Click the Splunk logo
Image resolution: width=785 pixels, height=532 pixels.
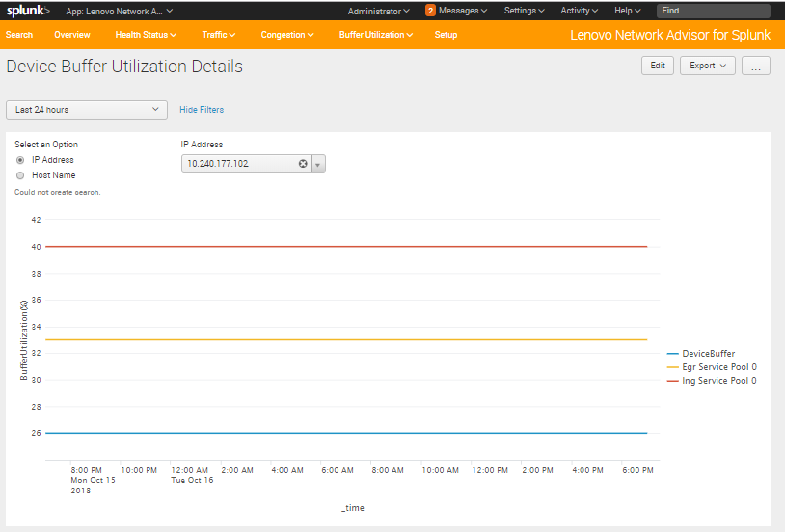(x=28, y=10)
